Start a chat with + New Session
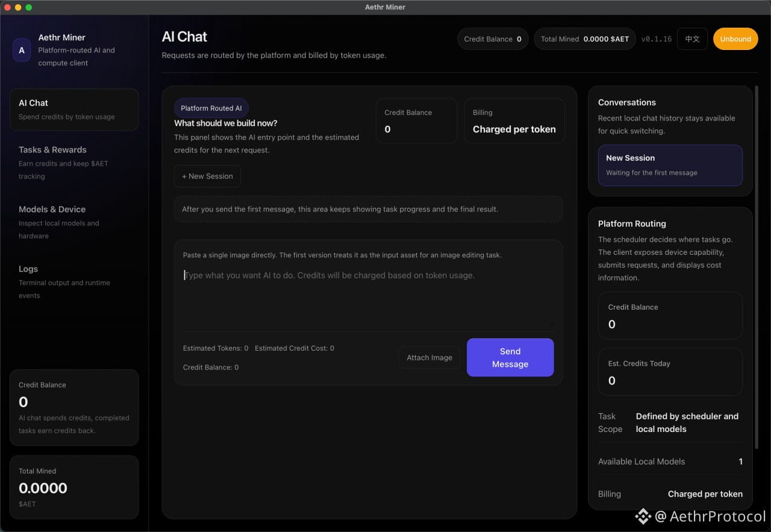Viewport: 771px width, 532px height. pyautogui.click(x=207, y=176)
